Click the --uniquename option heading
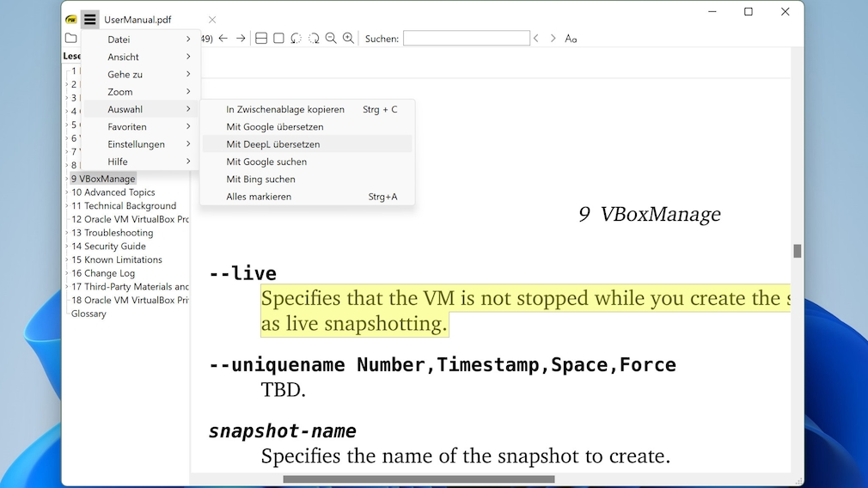This screenshot has height=488, width=868. pos(443,365)
